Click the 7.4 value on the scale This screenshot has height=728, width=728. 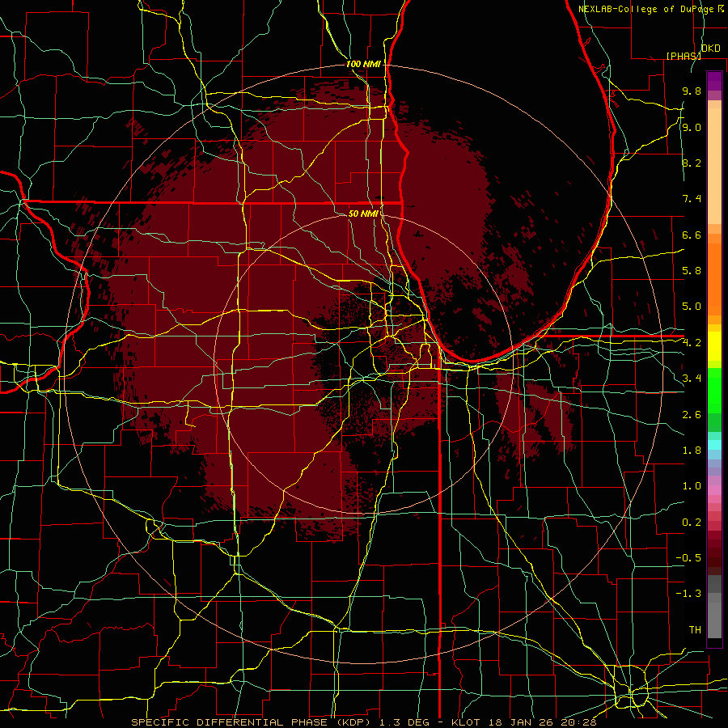click(x=692, y=199)
